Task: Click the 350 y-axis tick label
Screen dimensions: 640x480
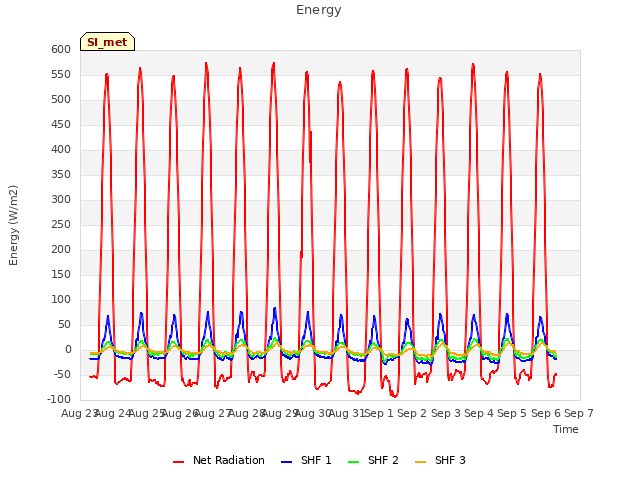Action: pyautogui.click(x=61, y=175)
